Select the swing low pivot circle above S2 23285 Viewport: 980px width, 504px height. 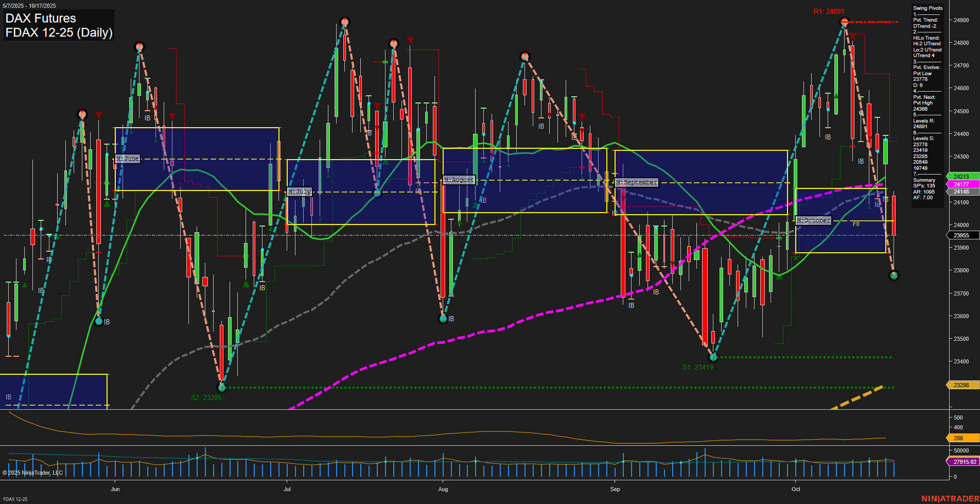coord(222,387)
